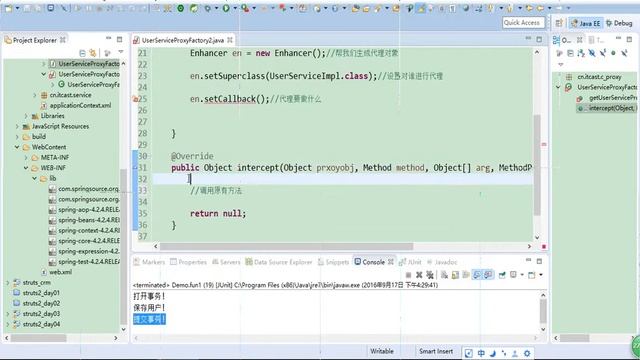
Task: Click the green Run button in toolbar
Action: [x=226, y=8]
